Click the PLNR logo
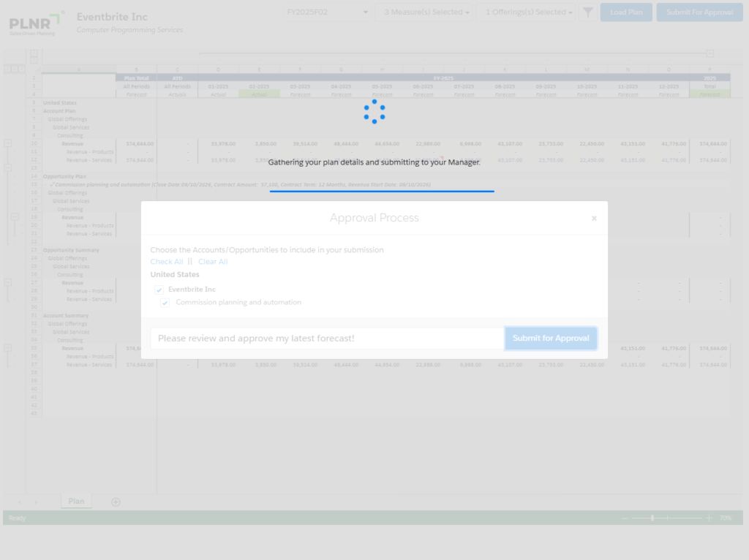This screenshot has height=560, width=749. coord(36,23)
